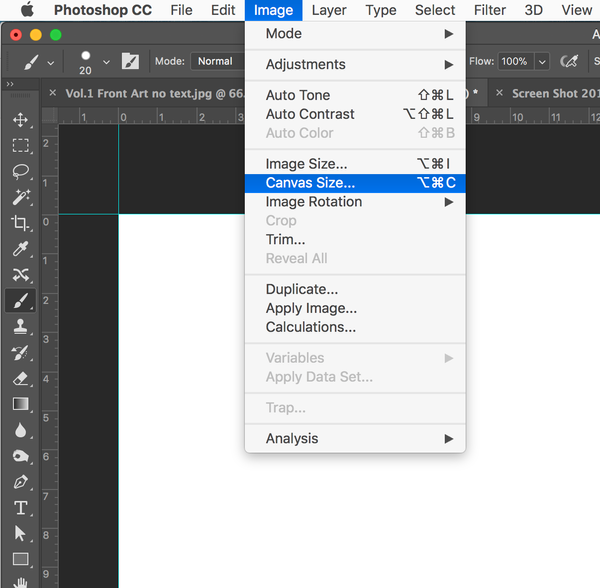Expand the toolbar double-arrow

pyautogui.click(x=10, y=84)
